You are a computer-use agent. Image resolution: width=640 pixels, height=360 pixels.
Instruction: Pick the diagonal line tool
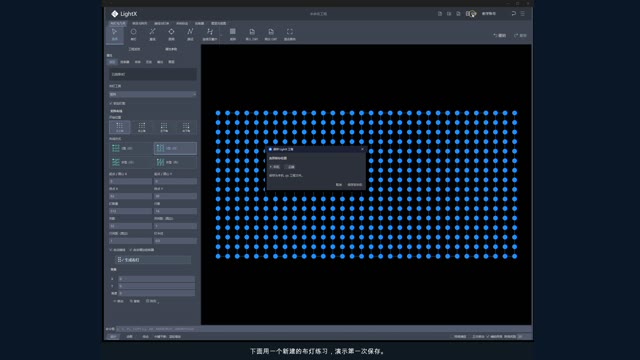tap(152, 34)
